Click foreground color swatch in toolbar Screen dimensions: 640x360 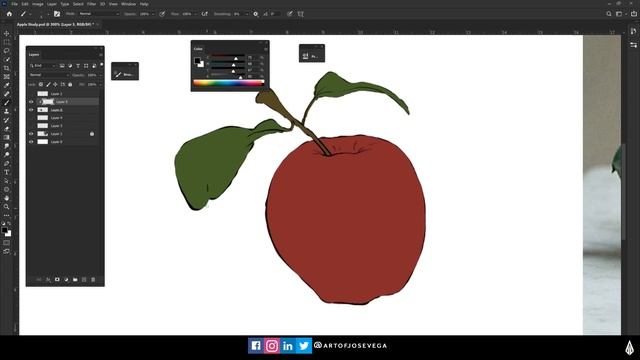click(5, 231)
